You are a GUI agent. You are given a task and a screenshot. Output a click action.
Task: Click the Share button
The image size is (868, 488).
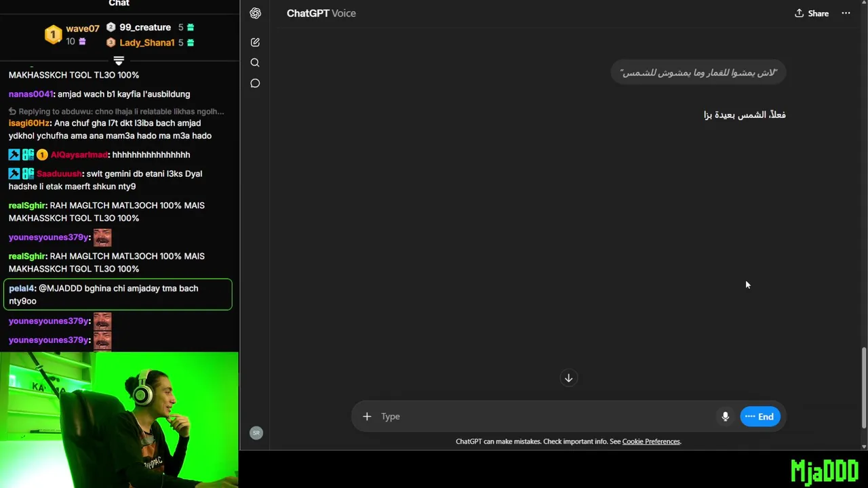[x=812, y=14]
